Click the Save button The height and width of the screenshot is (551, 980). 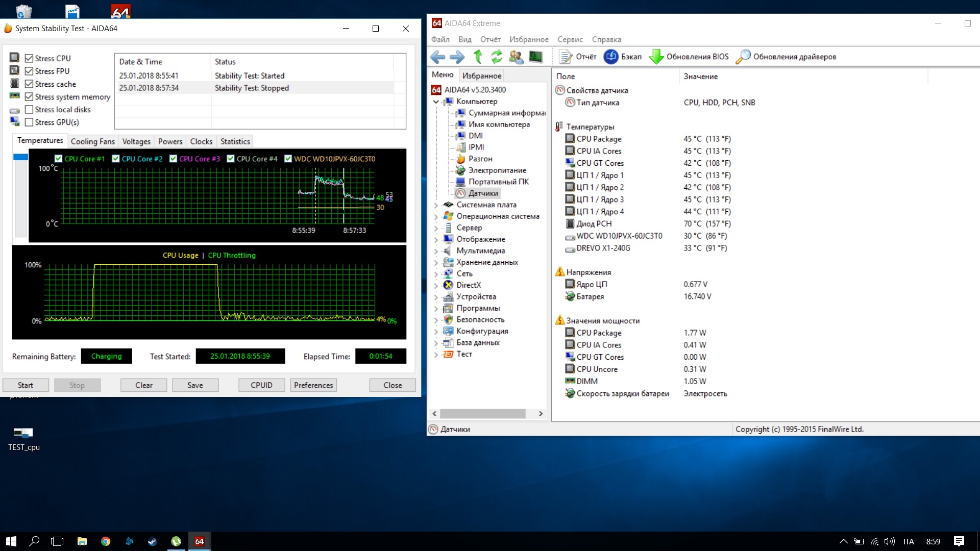tap(195, 385)
